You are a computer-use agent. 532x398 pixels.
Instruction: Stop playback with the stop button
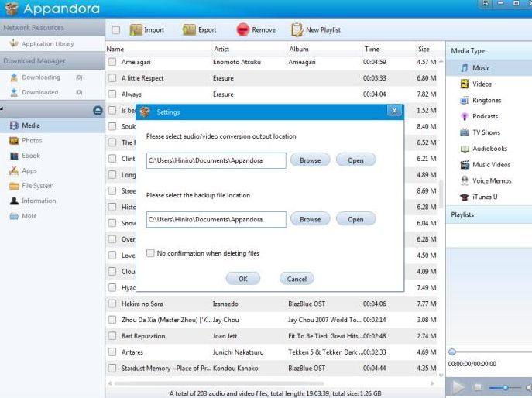point(477,387)
